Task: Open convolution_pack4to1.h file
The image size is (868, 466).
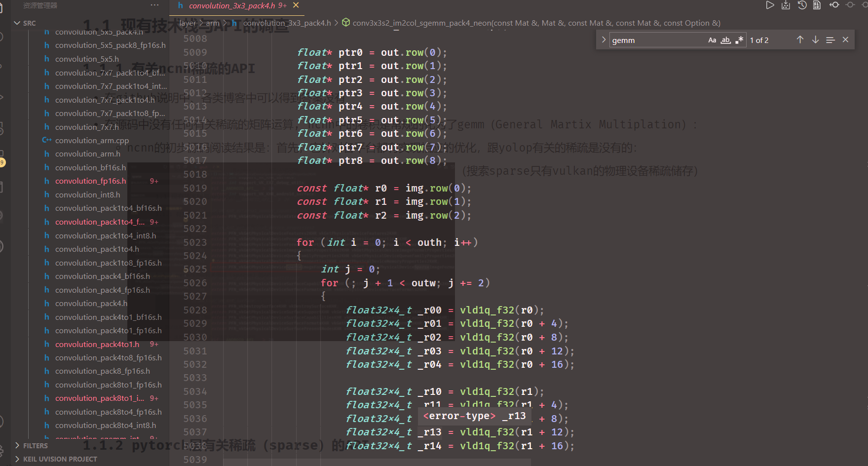Action: pyautogui.click(x=97, y=345)
